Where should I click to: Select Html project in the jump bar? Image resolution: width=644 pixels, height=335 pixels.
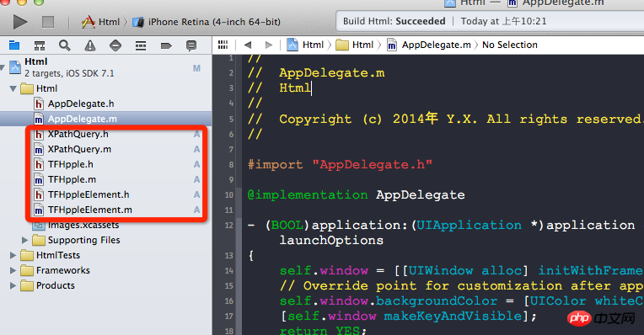[305, 45]
